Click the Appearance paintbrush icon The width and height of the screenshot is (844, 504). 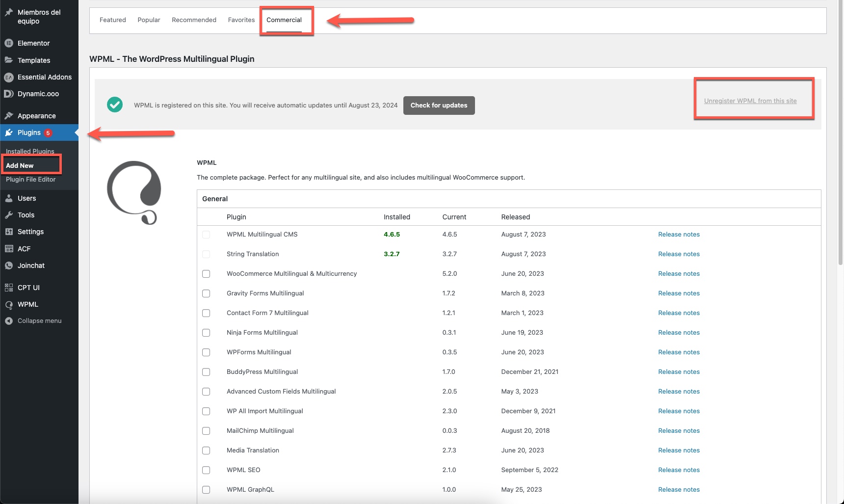[x=8, y=116]
